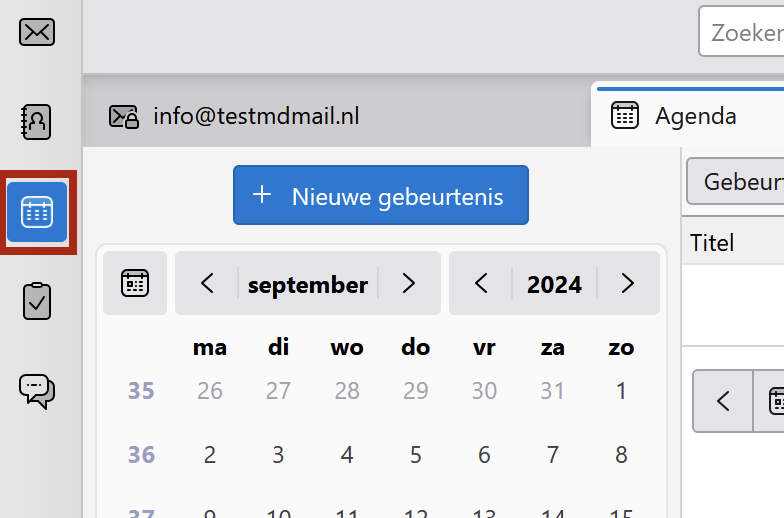Click the go-to-today icon in mini calendar
Viewport: 784px width, 518px height.
tap(135, 284)
